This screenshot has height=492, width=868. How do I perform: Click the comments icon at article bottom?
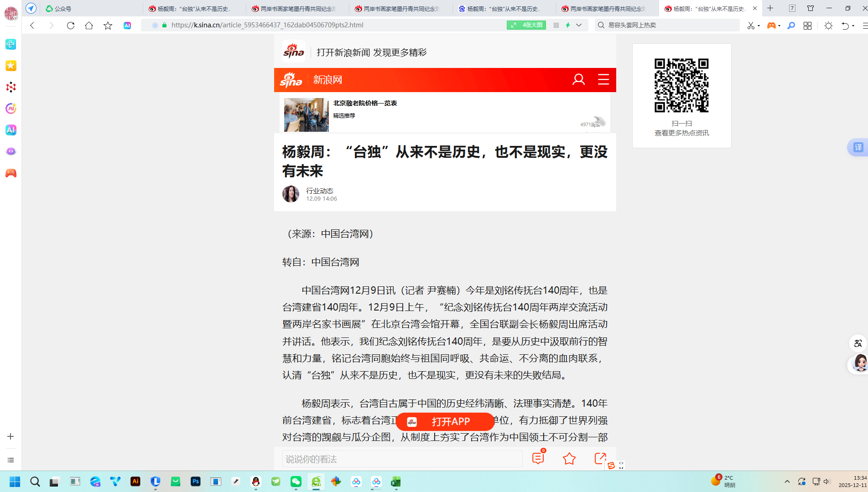(538, 458)
